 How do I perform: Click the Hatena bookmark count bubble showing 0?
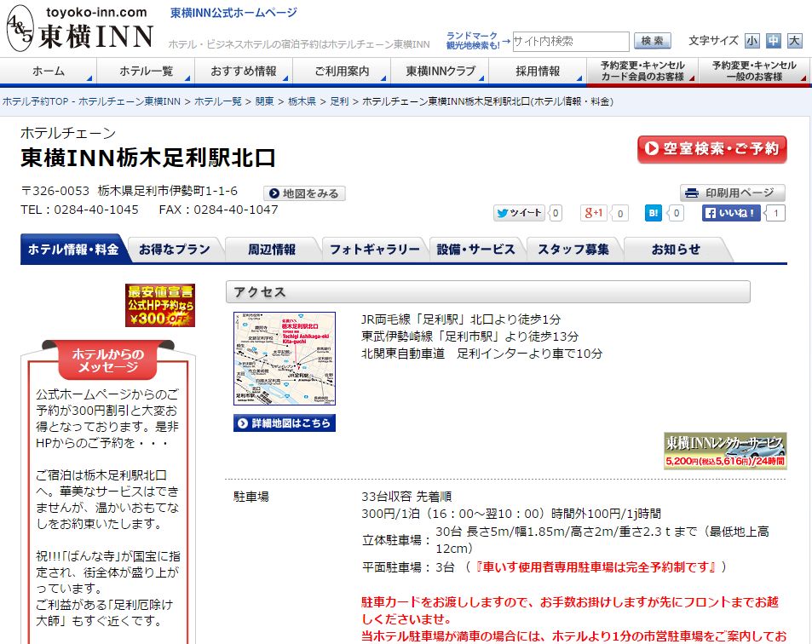[x=676, y=213]
